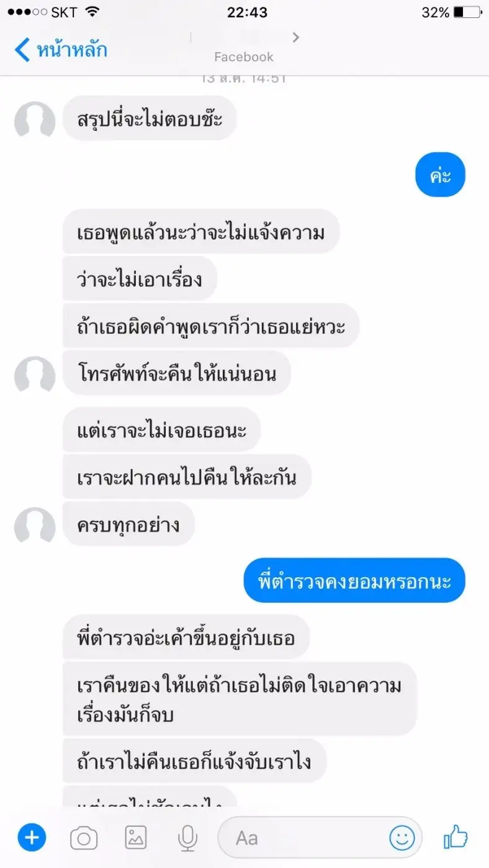This screenshot has height=868, width=489.
Task: Open the camera icon in the composer
Action: click(x=84, y=839)
